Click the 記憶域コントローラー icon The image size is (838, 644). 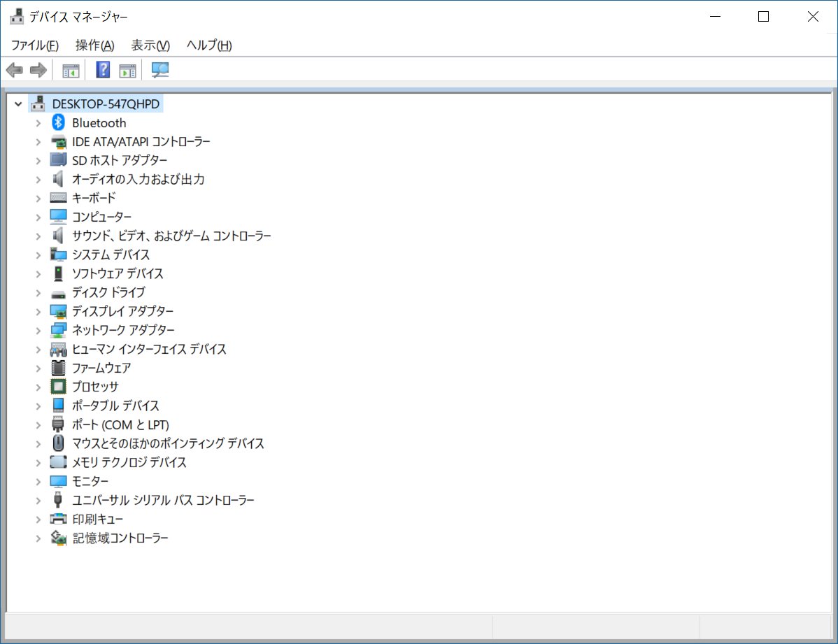click(58, 537)
